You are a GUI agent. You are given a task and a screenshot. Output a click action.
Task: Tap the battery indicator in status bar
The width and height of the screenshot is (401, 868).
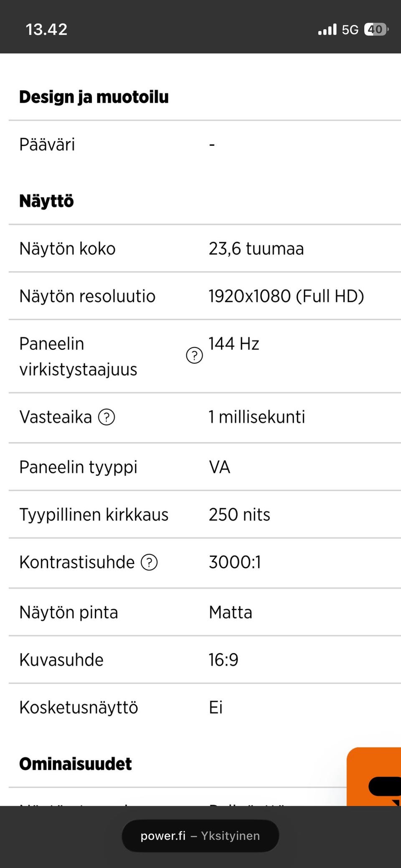[x=376, y=30]
